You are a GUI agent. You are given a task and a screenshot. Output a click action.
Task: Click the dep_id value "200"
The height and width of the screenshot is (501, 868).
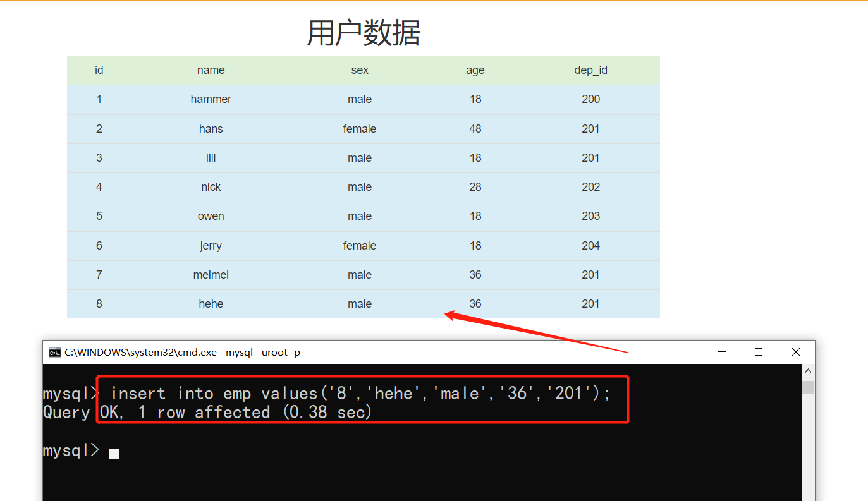[x=591, y=99]
